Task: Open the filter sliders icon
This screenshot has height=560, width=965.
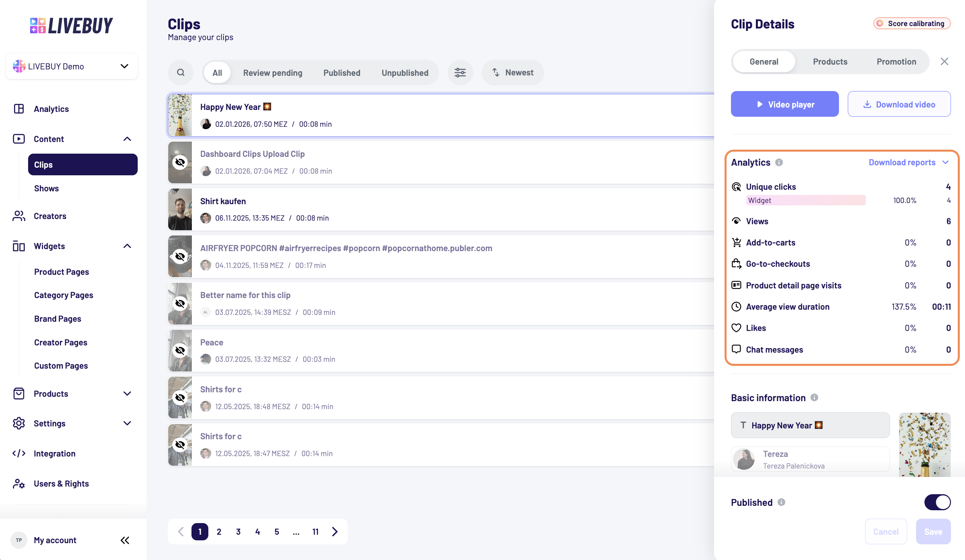Action: [x=460, y=73]
